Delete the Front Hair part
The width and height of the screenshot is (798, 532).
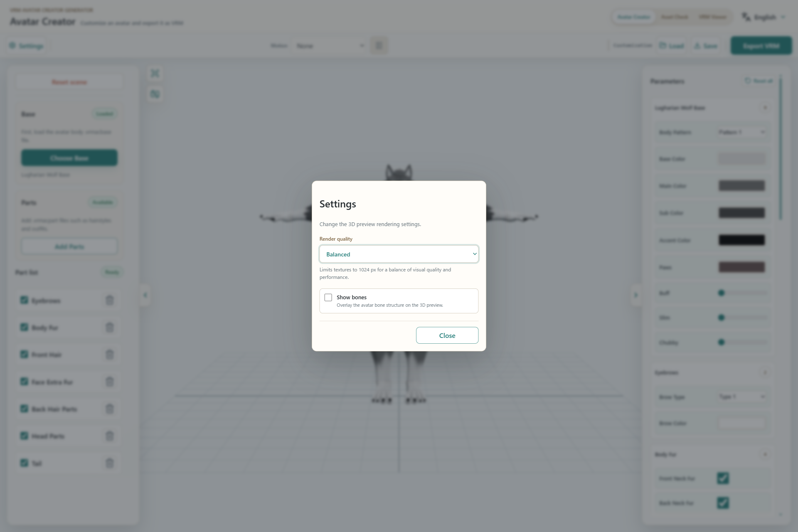click(x=110, y=355)
